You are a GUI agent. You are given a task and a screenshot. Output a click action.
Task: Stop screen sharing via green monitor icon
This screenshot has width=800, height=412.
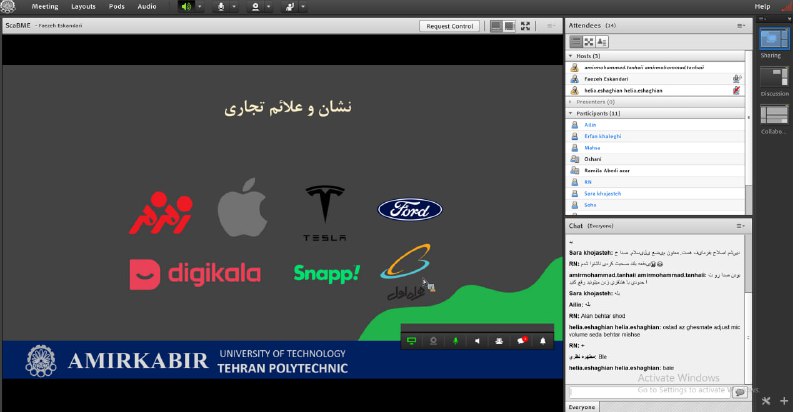click(x=411, y=341)
